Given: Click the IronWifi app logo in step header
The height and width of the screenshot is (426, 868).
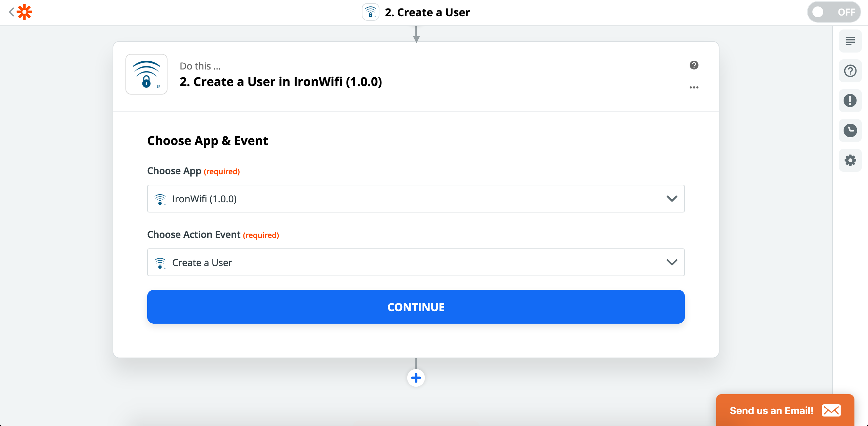Looking at the screenshot, I should click(x=146, y=74).
